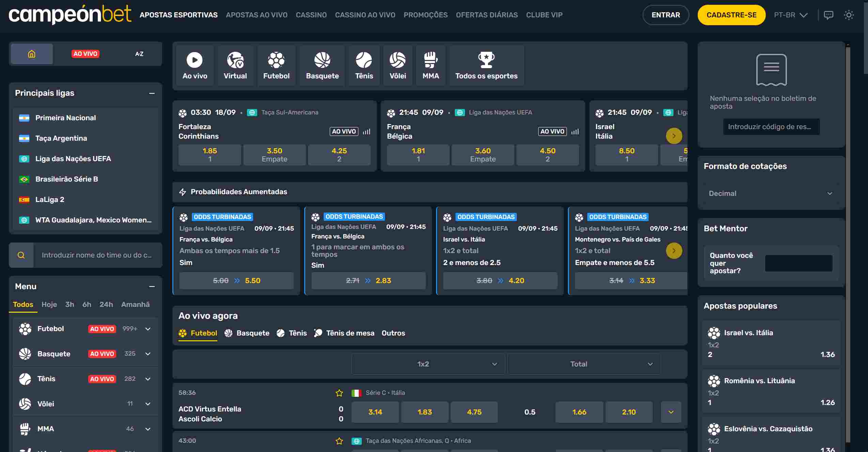
Task: Open the PT-BR language selector
Action: tap(791, 15)
